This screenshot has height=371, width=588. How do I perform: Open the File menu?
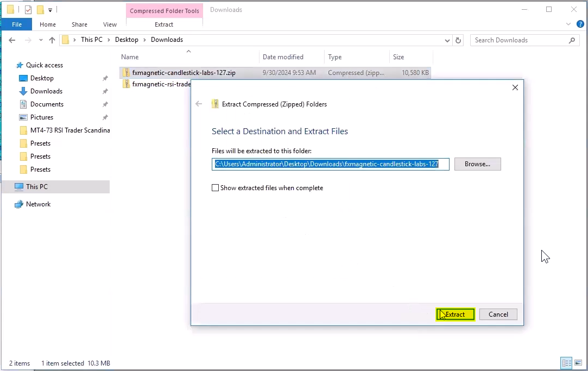click(x=17, y=24)
